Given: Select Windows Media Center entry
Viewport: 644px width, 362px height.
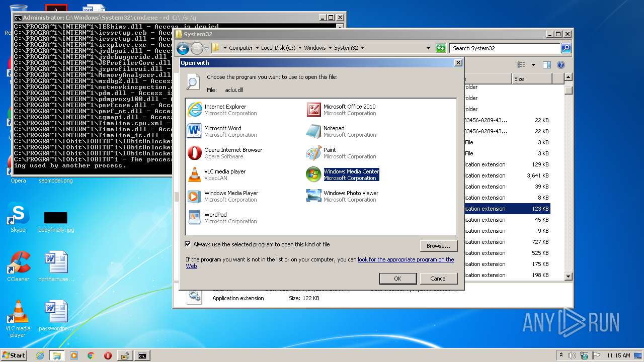Looking at the screenshot, I should (x=343, y=174).
